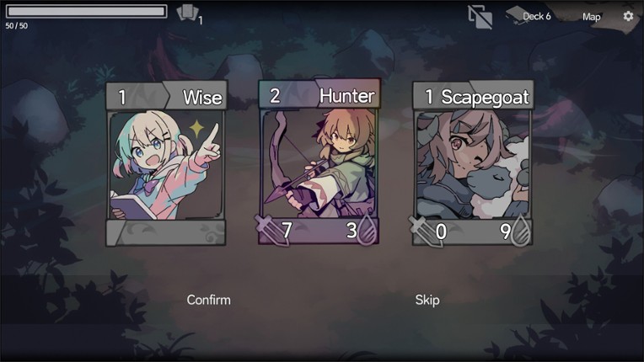The image size is (644, 362).
Task: Click the Hunter health drop icon
Action: pyautogui.click(x=367, y=231)
